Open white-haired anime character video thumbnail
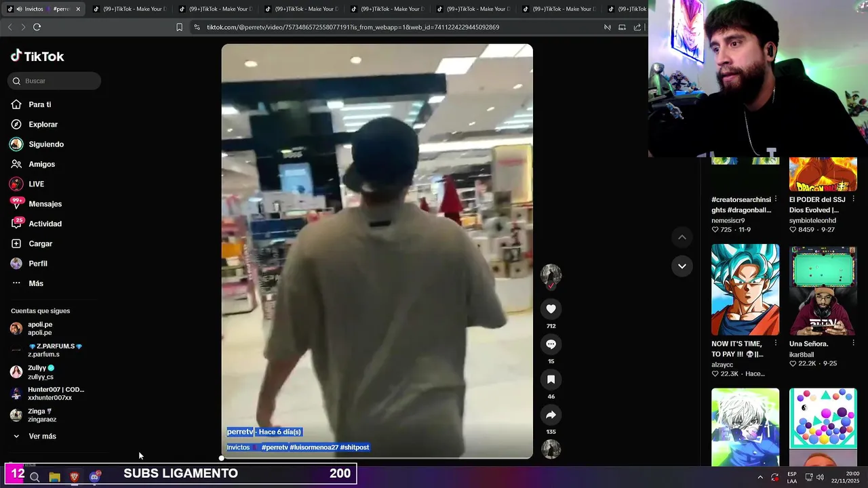Image resolution: width=868 pixels, height=488 pixels. click(745, 427)
